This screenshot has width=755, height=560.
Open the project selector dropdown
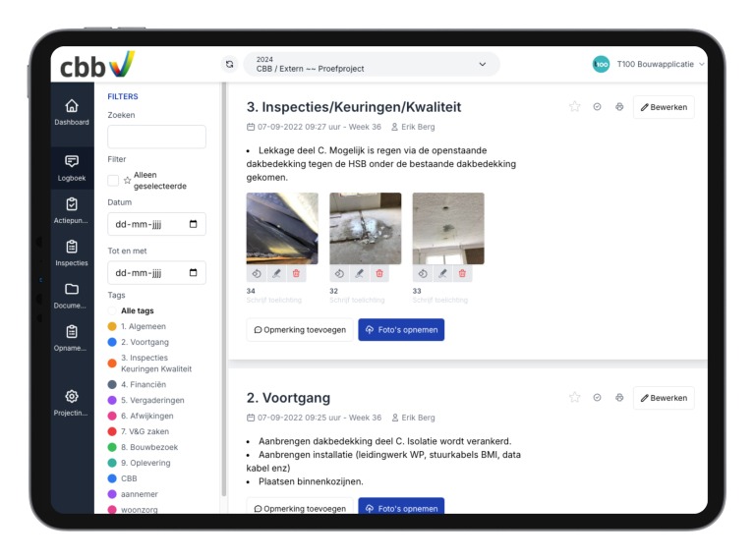372,64
